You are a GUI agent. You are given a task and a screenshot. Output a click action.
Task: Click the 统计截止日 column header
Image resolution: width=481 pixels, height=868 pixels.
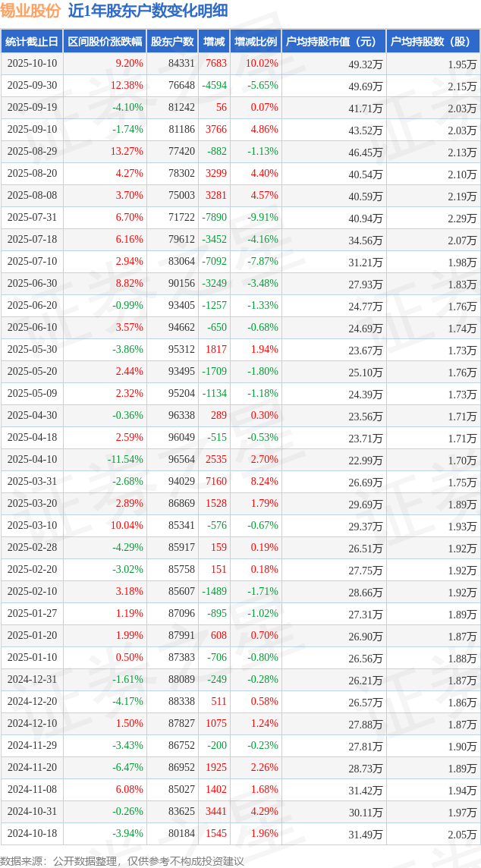[x=31, y=42]
